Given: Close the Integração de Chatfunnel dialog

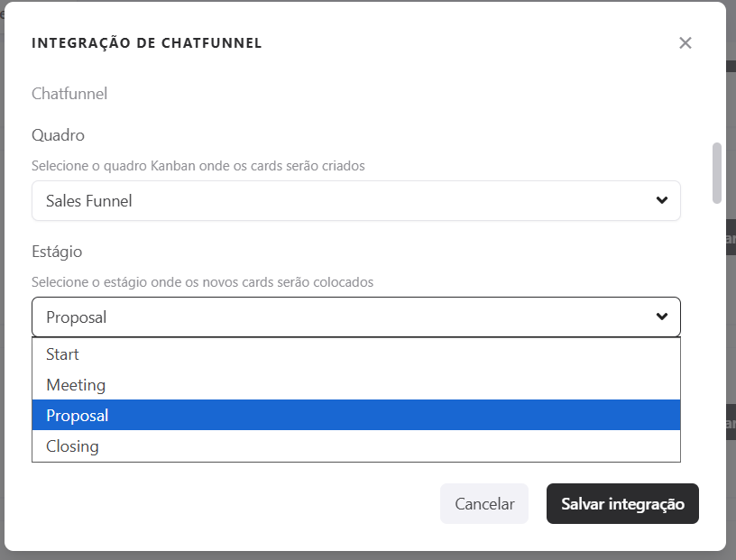Looking at the screenshot, I should 685,43.
